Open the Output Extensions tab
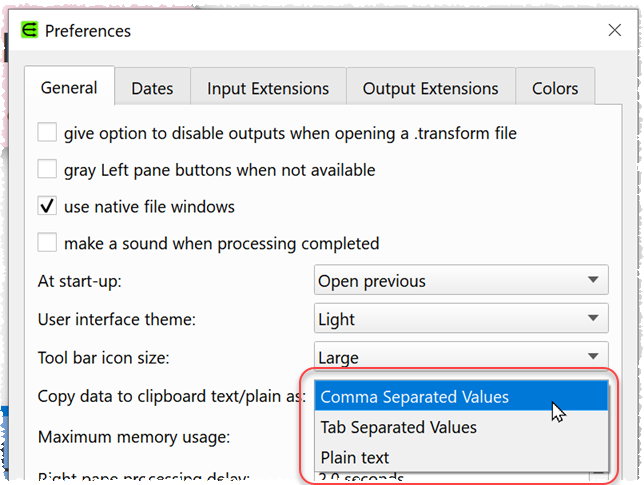Image resolution: width=644 pixels, height=485 pixels. pyautogui.click(x=430, y=88)
